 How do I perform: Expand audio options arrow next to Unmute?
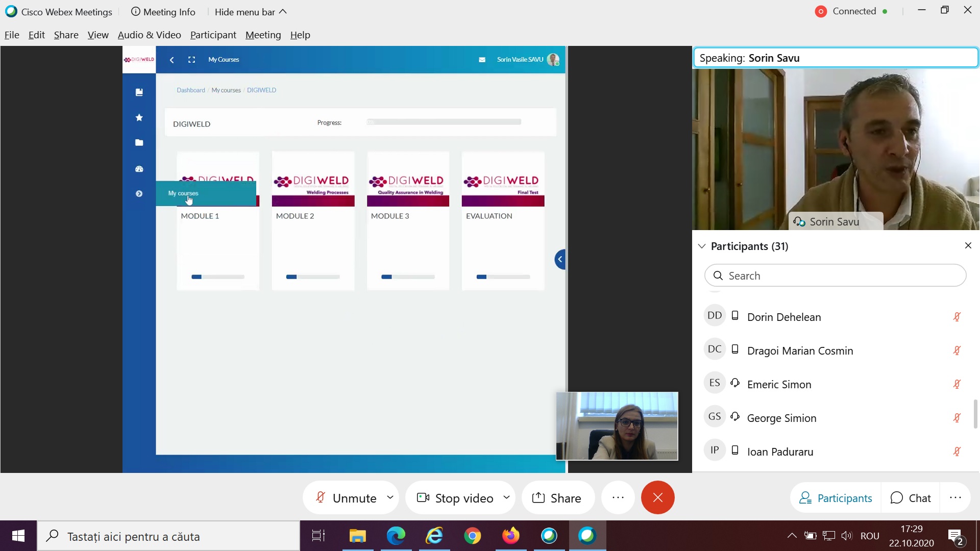click(x=390, y=497)
